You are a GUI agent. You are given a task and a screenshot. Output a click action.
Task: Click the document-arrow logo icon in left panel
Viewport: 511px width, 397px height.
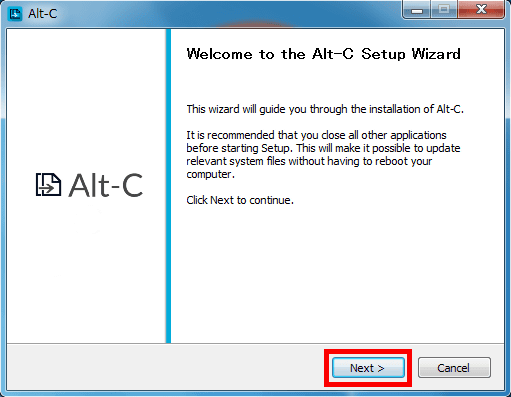tap(48, 185)
